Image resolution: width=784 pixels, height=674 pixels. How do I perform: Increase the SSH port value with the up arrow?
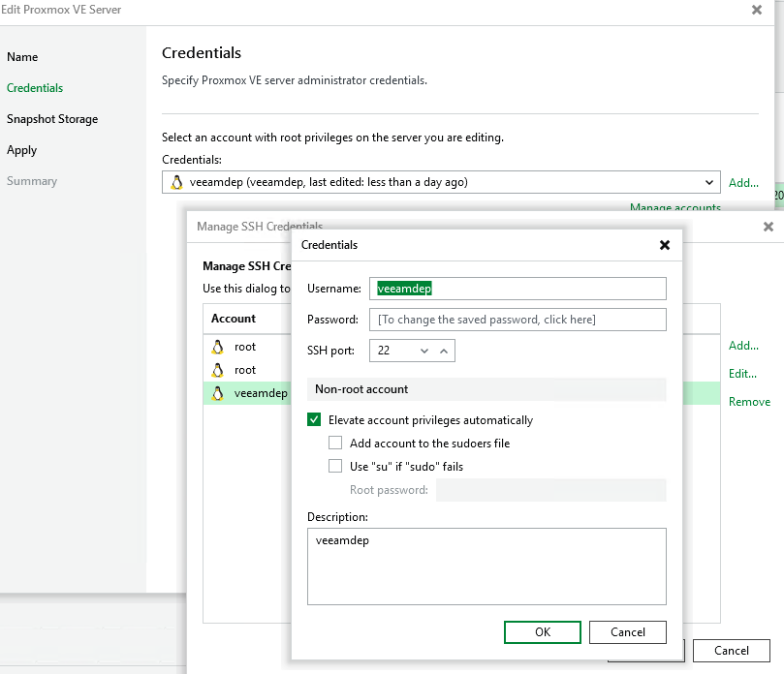(444, 351)
